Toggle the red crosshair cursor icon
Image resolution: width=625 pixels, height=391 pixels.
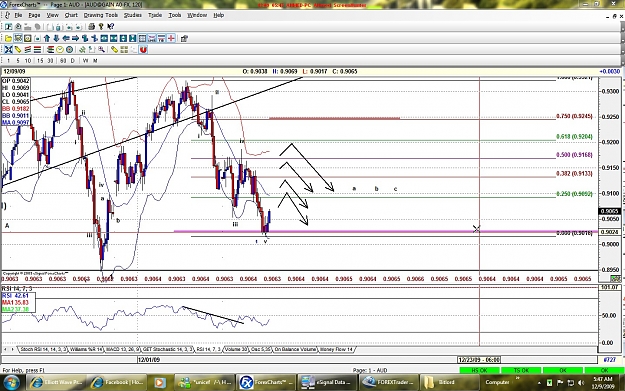click(x=171, y=39)
